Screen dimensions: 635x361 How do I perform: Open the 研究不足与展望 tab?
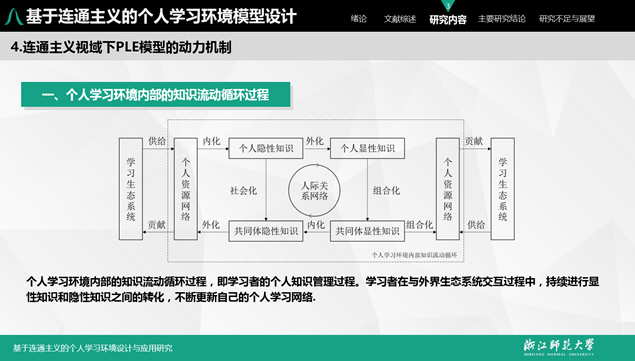(567, 19)
